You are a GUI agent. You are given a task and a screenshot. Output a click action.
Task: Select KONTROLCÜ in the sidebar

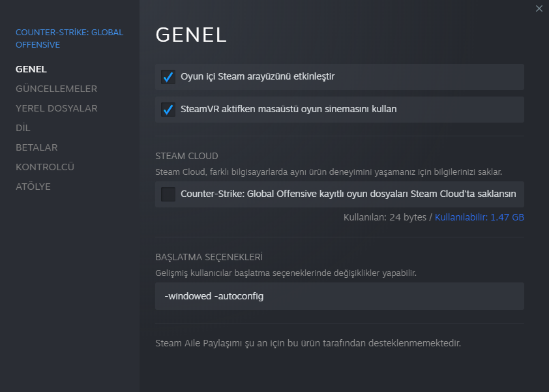45,167
